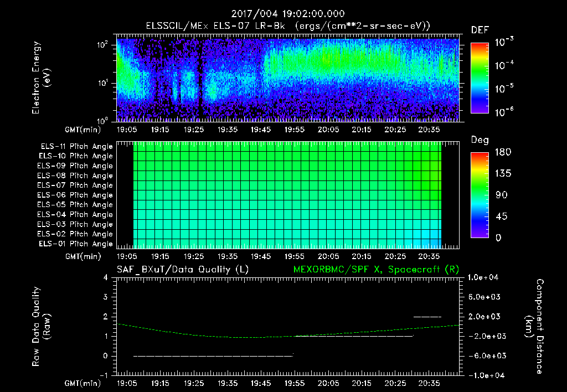Select the ELS-09 Pitch Angle row label
Viewport: 567px width, 392px height.
point(75,166)
